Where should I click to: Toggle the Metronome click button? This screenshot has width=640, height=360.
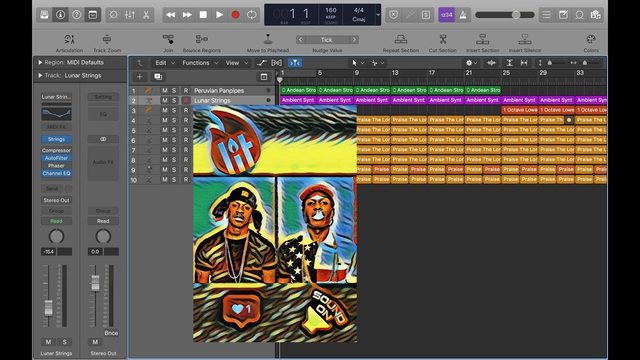click(x=463, y=15)
